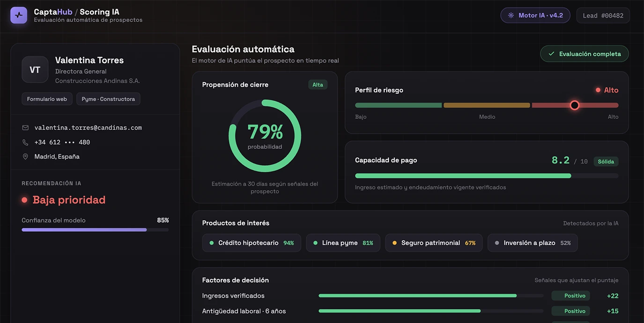The height and width of the screenshot is (323, 644).
Task: Click the CaptaHub pulse logo icon
Action: 19,15
